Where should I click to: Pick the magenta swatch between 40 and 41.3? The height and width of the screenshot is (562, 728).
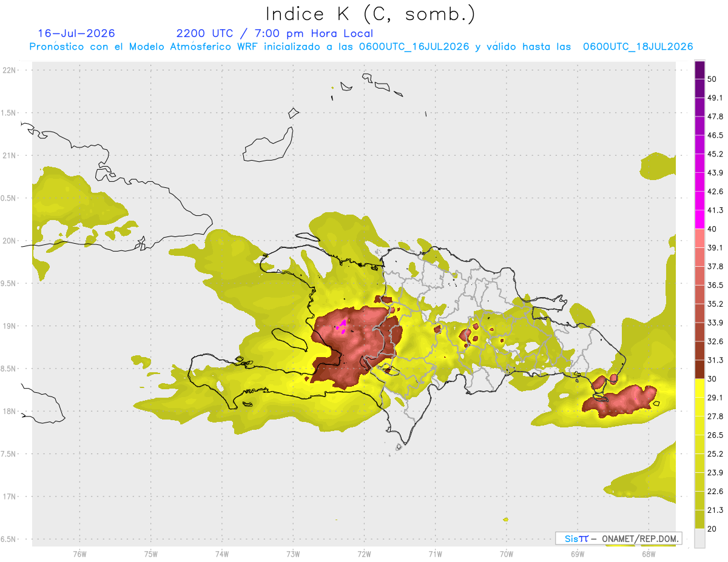(700, 220)
